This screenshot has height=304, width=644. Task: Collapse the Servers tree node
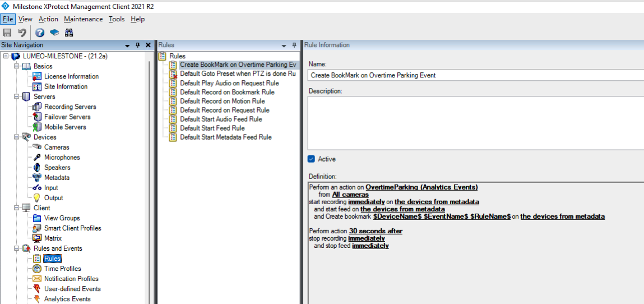click(x=16, y=96)
